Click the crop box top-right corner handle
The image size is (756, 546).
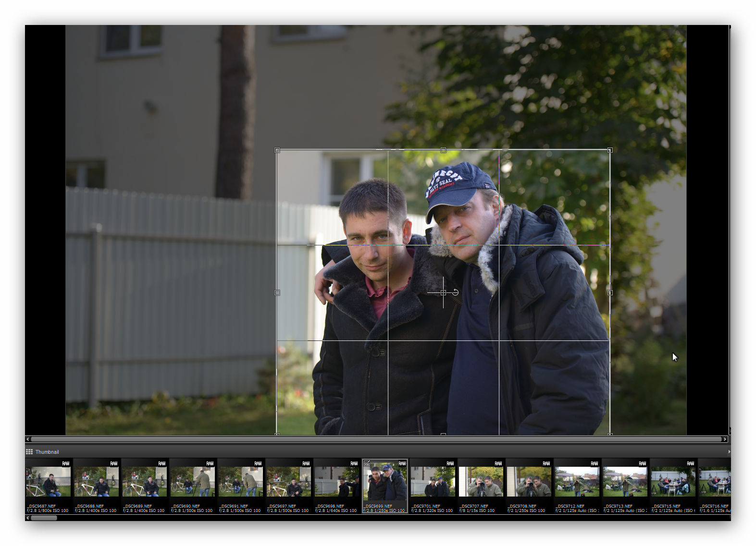610,150
